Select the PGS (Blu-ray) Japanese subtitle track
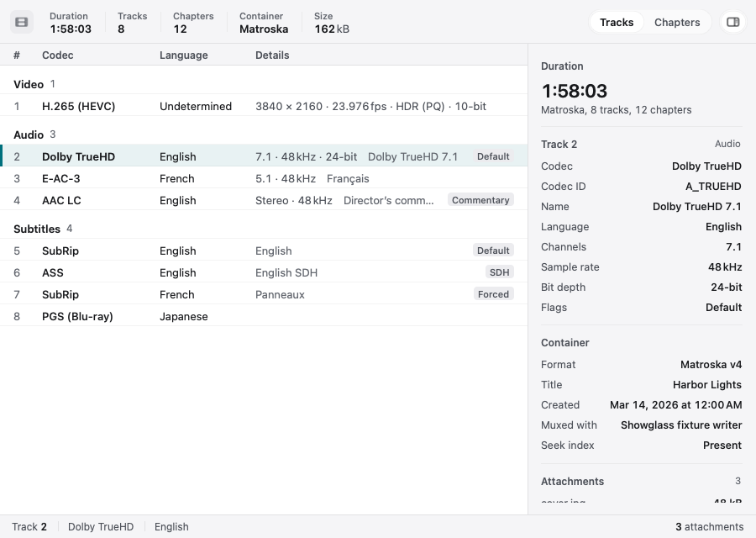The height and width of the screenshot is (538, 756). [x=264, y=317]
